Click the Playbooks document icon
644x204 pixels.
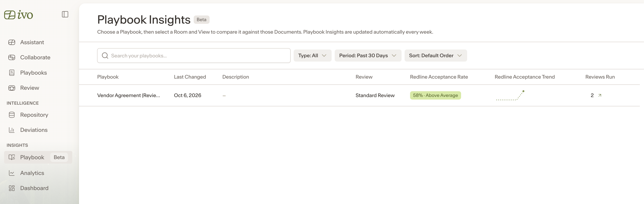click(12, 73)
